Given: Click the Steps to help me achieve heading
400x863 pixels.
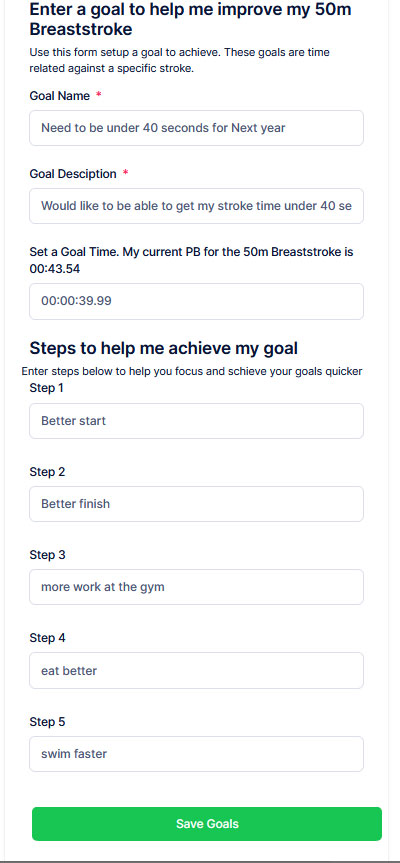Looking at the screenshot, I should coord(163,348).
